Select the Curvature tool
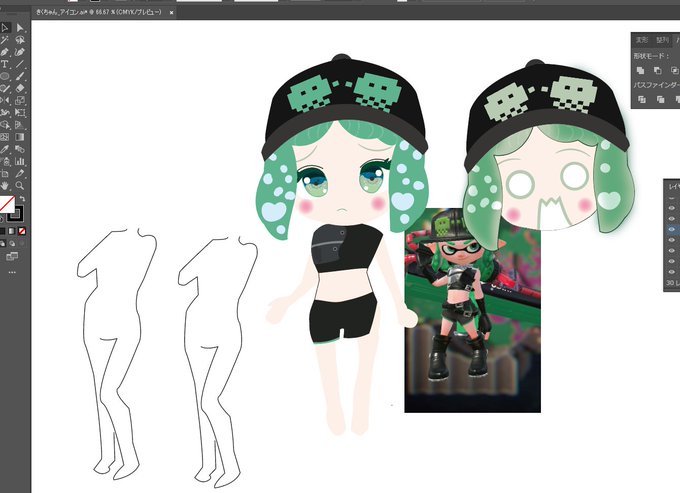This screenshot has height=493, width=680. tap(20, 52)
